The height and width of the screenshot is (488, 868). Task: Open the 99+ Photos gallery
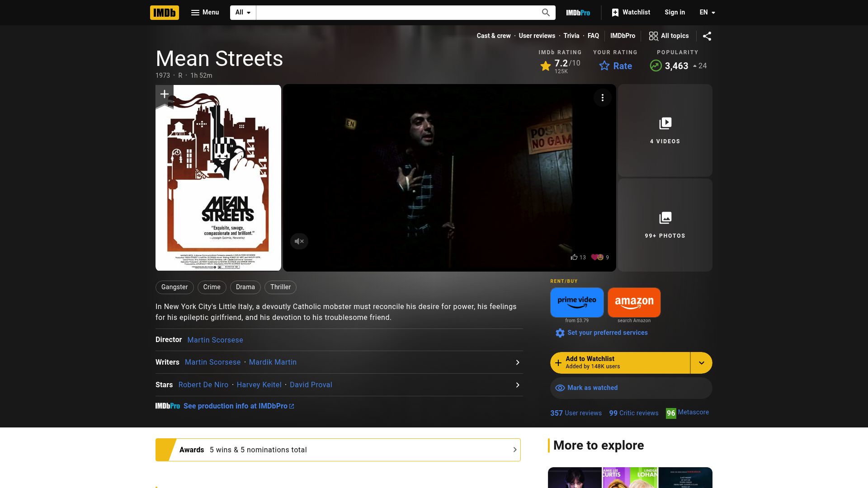coord(665,225)
